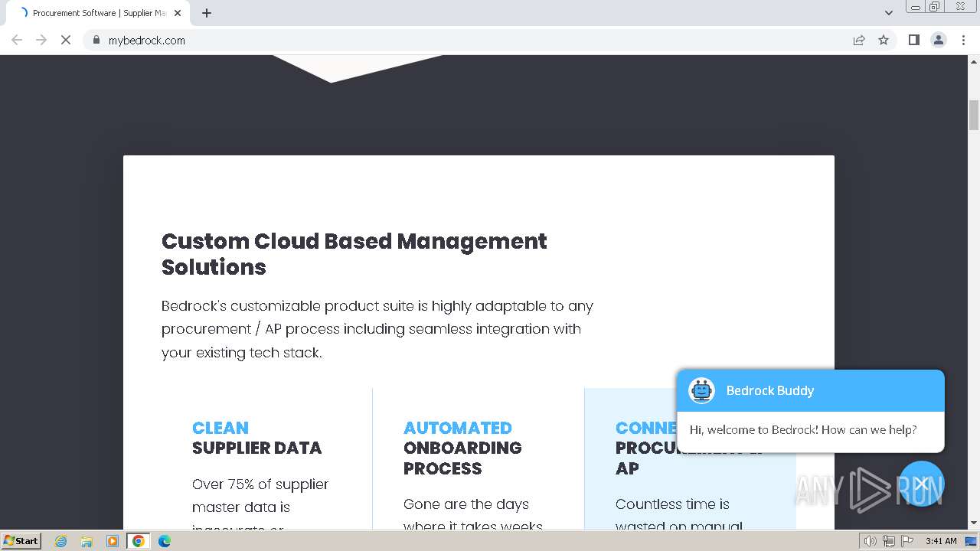Click welcome message in chat popup

[x=803, y=429]
